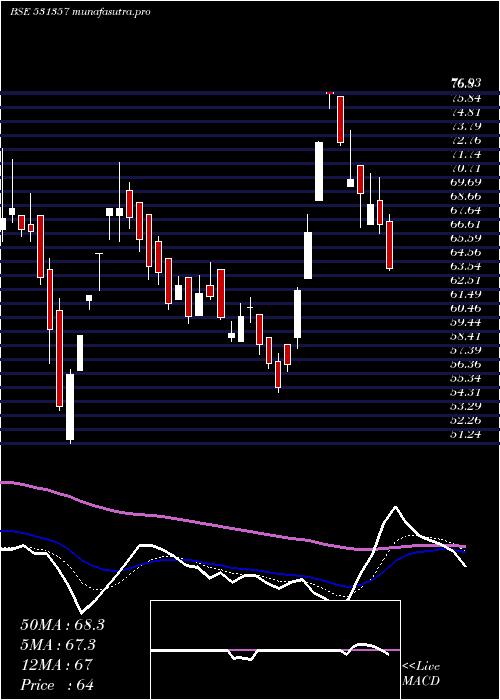Viewport: 500px width, 700px height.
Task: Click the 51.24 price axis label
Action: tap(466, 434)
